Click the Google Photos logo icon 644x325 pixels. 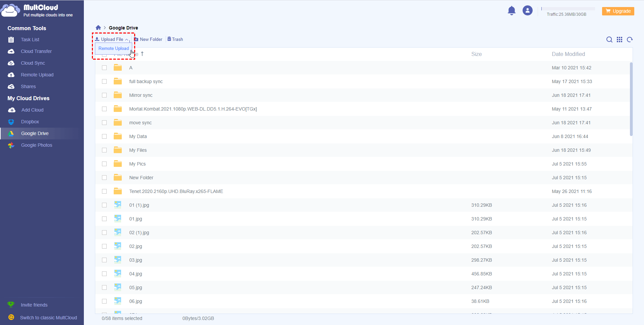click(11, 145)
